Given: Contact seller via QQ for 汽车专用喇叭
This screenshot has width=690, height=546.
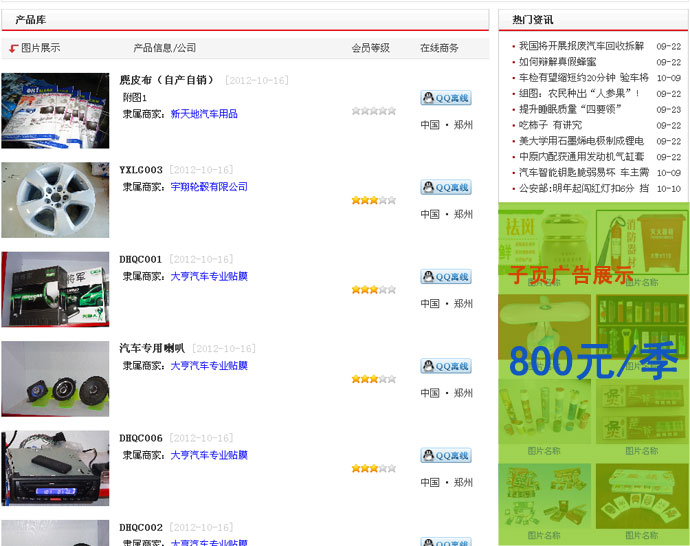Looking at the screenshot, I should (445, 366).
